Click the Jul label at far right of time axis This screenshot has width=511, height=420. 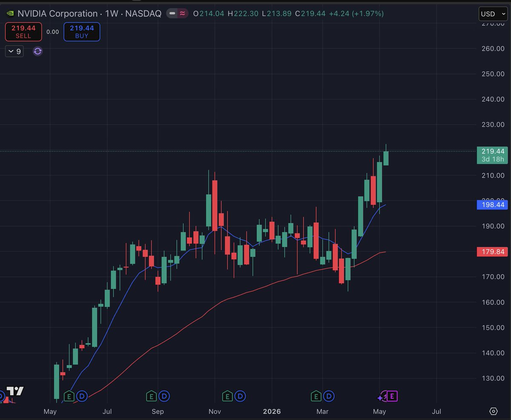point(436,411)
